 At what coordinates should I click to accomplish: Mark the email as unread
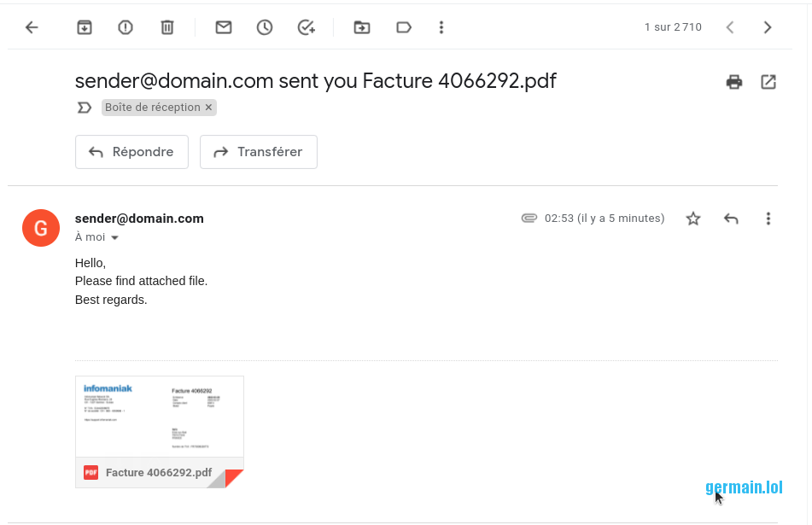click(x=224, y=27)
